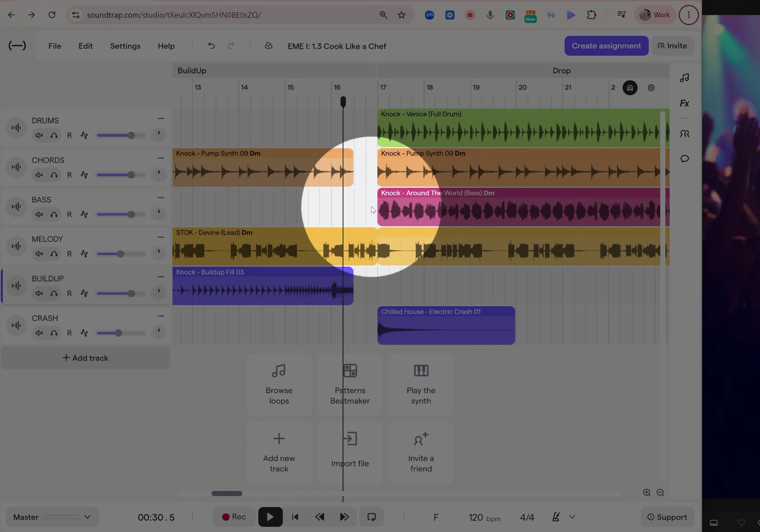The image size is (760, 532).
Task: Open automation on the DRUMS track
Action: coord(84,135)
